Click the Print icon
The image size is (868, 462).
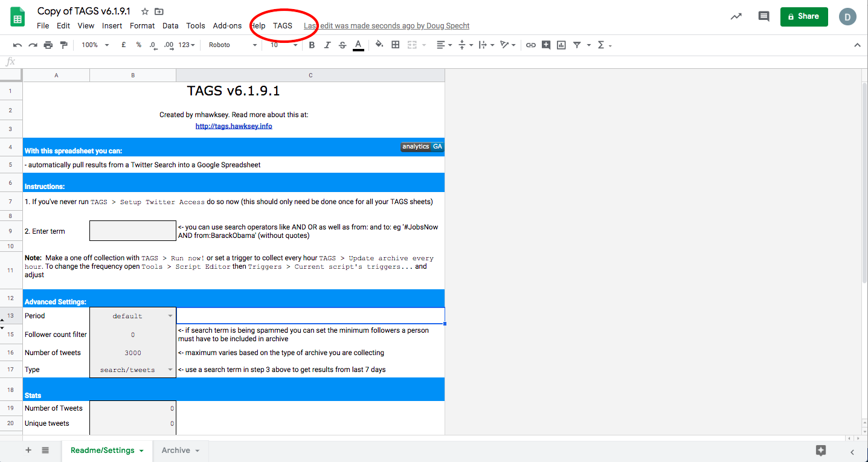[x=48, y=45]
